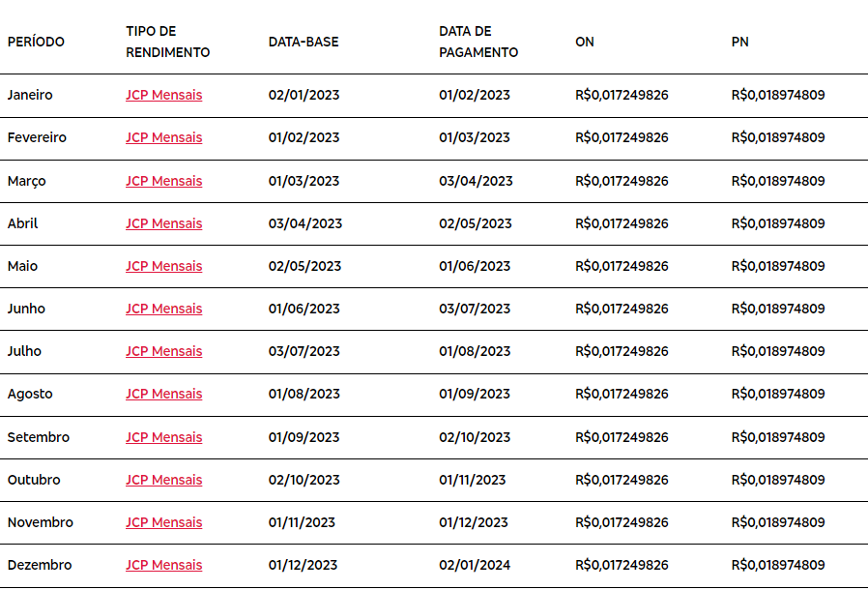The image size is (868, 590).
Task: Follow the JCP Mensais link for Setembro
Action: (163, 437)
